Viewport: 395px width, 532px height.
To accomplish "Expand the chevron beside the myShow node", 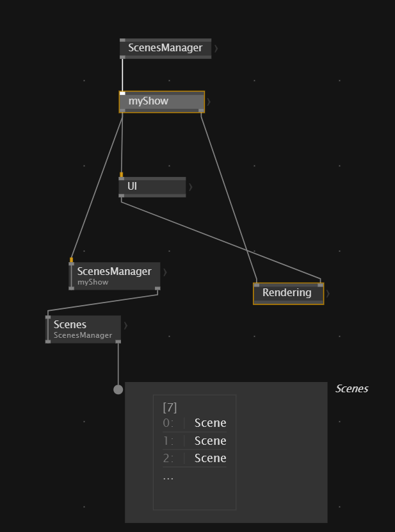I will click(209, 101).
